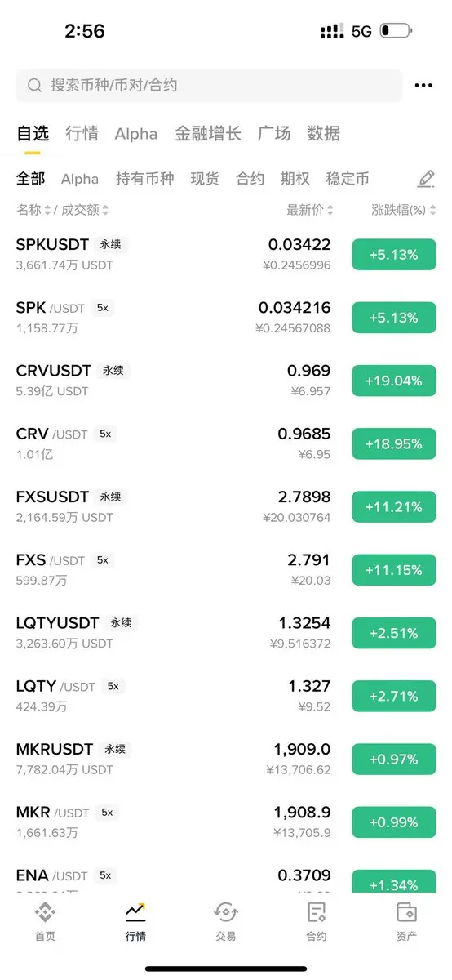Tap the search magnifier icon
This screenshot has height=980, width=452.
click(x=34, y=85)
